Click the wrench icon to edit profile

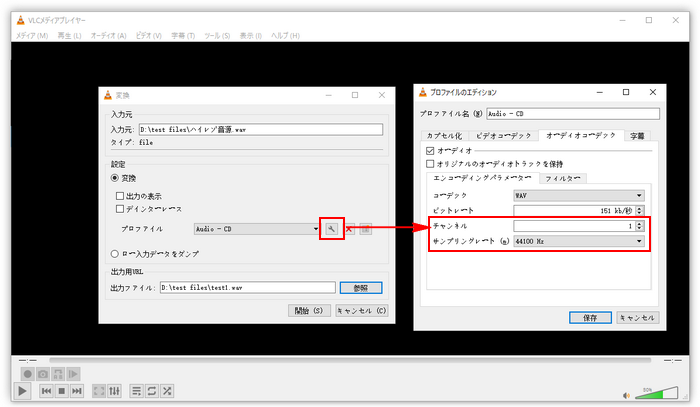pos(331,229)
